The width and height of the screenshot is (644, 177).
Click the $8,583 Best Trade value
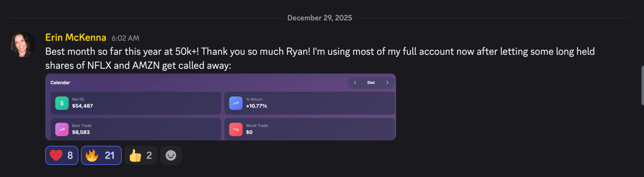coord(81,132)
